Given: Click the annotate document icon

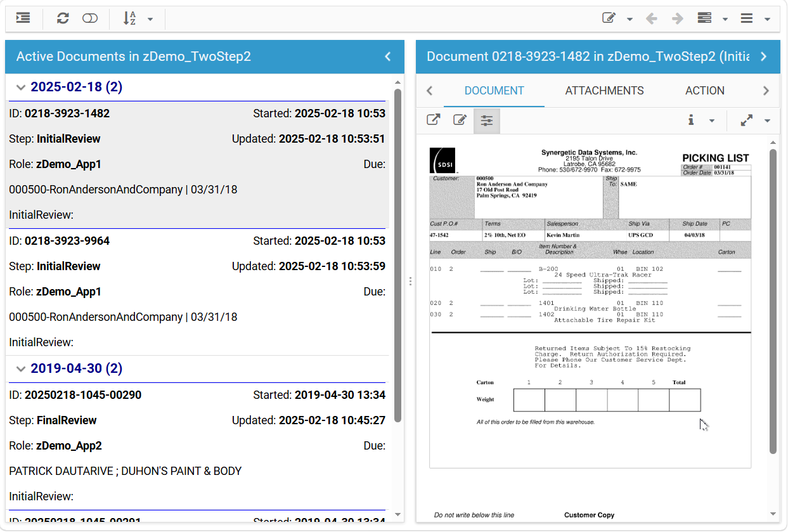Looking at the screenshot, I should click(x=460, y=120).
